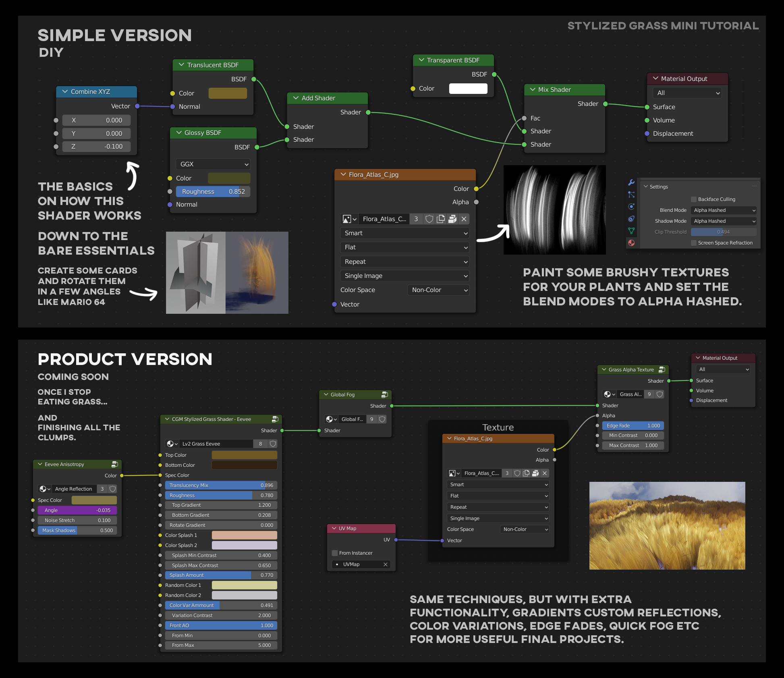Viewport: 784px width, 678px height.
Task: Click the Physics properties tab icon
Action: click(x=631, y=207)
